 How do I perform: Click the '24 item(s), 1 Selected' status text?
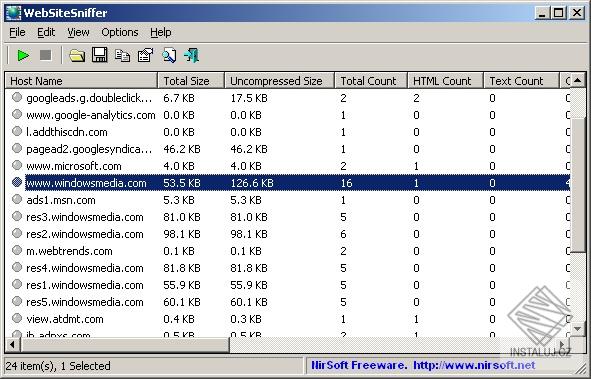pos(58,365)
